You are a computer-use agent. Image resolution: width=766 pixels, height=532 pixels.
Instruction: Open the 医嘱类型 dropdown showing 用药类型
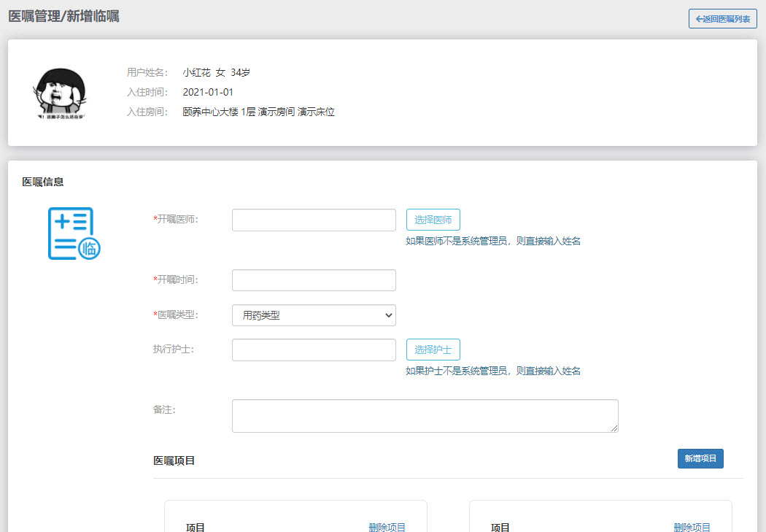313,315
